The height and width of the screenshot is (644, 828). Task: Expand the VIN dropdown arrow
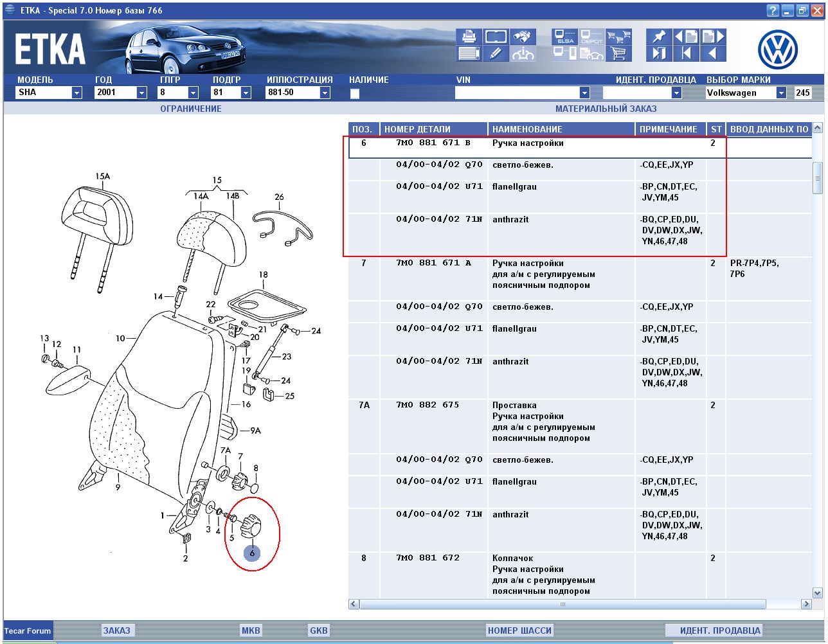(584, 93)
